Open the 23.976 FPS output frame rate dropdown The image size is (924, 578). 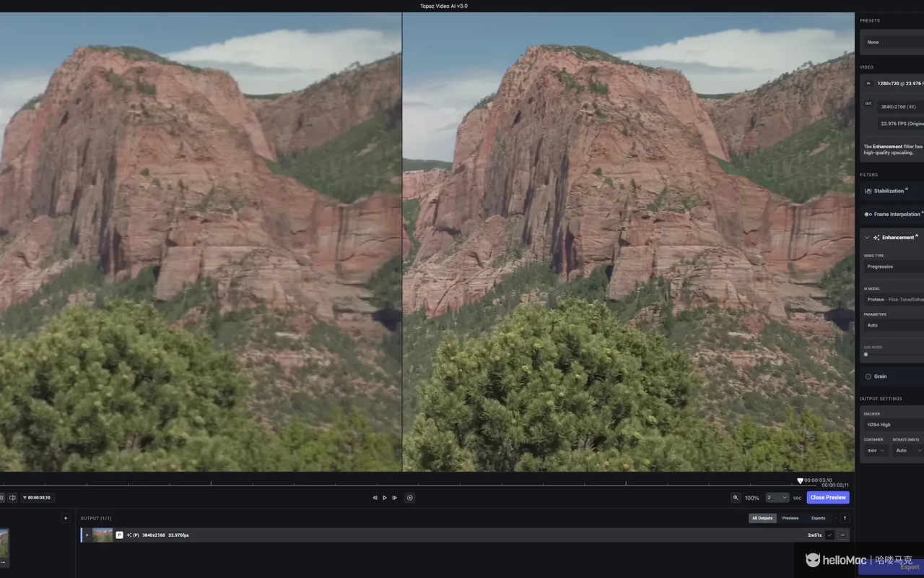pos(900,124)
